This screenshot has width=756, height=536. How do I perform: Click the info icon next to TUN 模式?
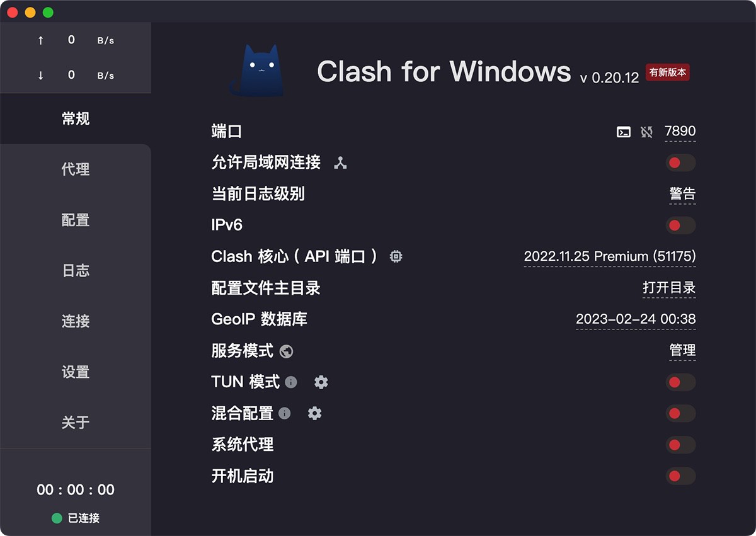(x=290, y=382)
